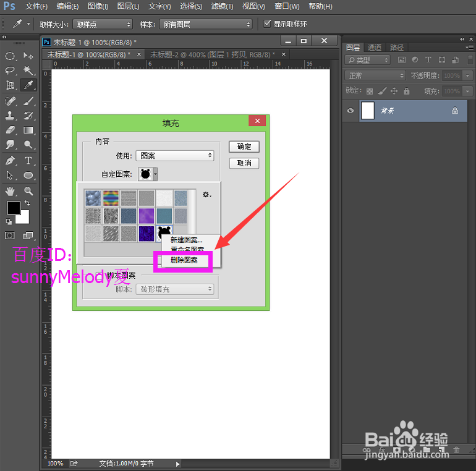
Task: Toggle pixel layer filter icon
Action: click(402, 60)
